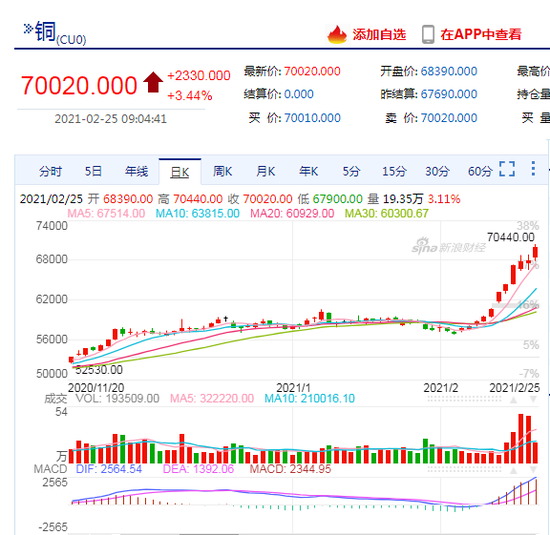550x535 pixels.
Task: Click the DEA: 1392.06 label
Action: [x=198, y=469]
